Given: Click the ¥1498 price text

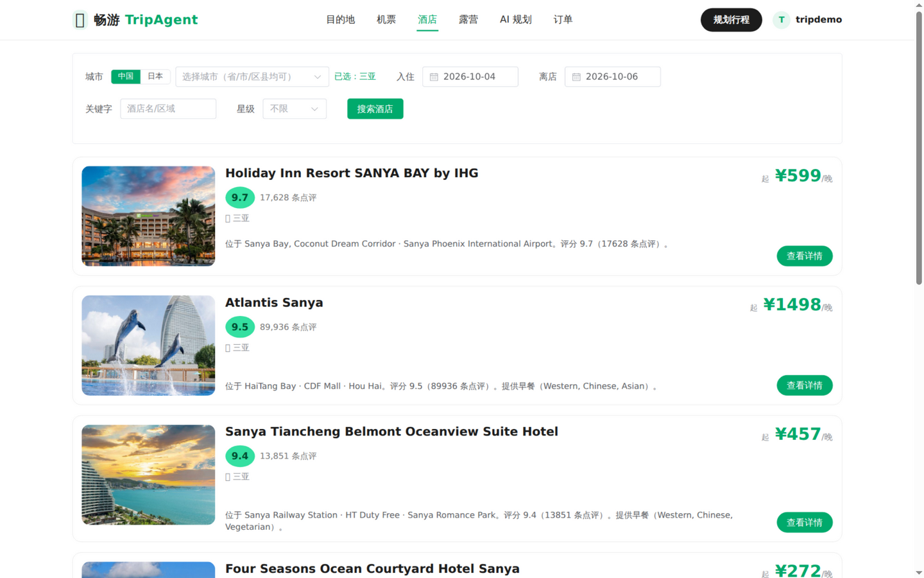Looking at the screenshot, I should [792, 305].
